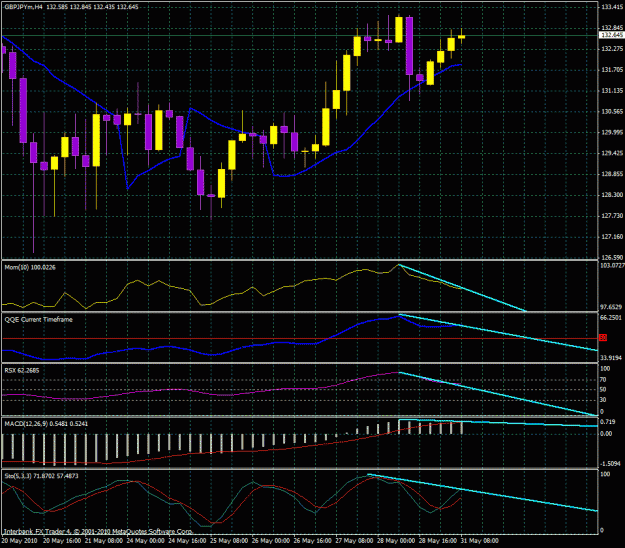Click the 24 May 00:00 time label

pos(145,541)
